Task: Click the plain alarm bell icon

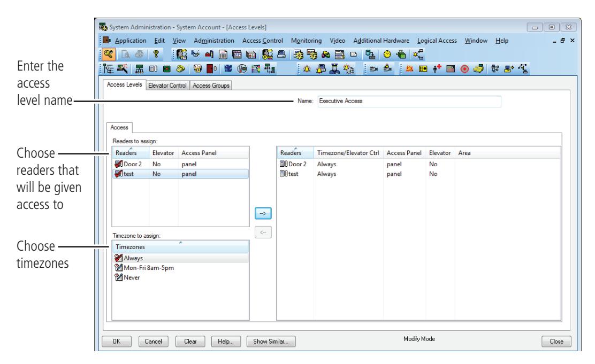Action: [x=307, y=68]
